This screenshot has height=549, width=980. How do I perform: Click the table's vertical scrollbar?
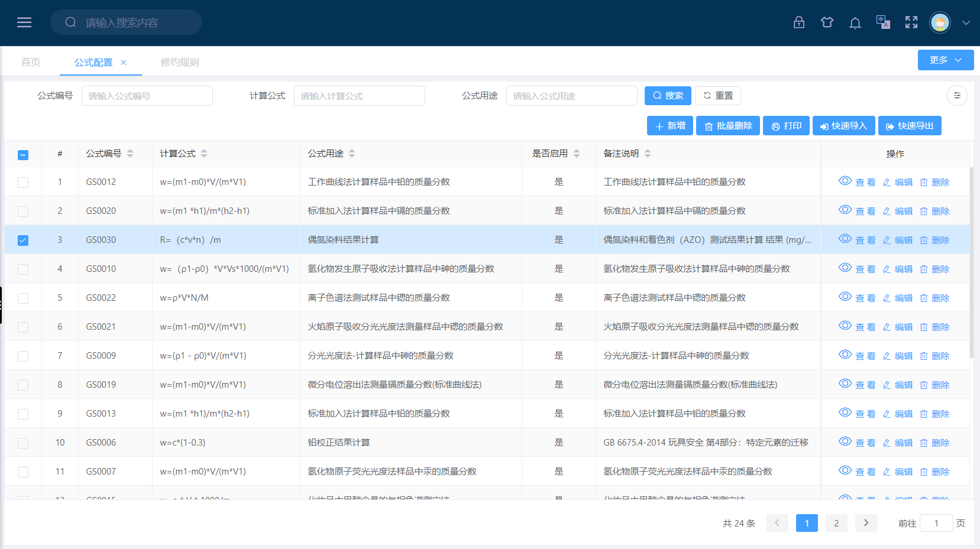click(x=971, y=263)
